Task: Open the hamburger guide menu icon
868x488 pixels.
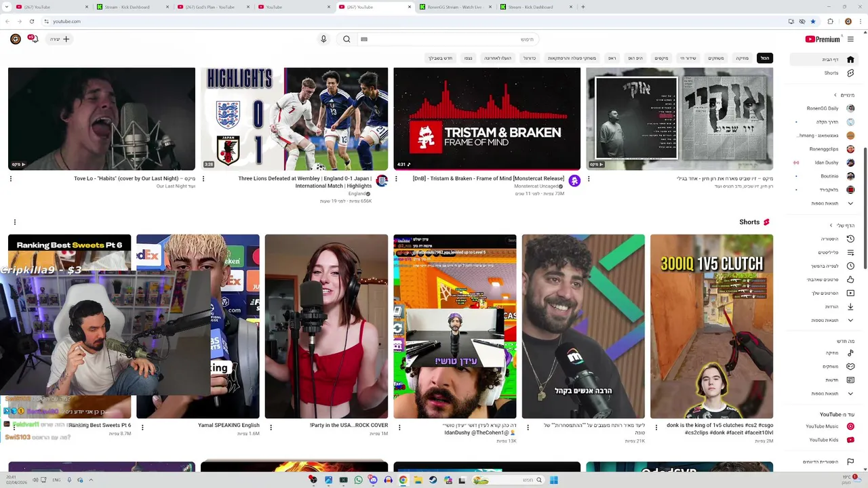Action: pos(850,39)
